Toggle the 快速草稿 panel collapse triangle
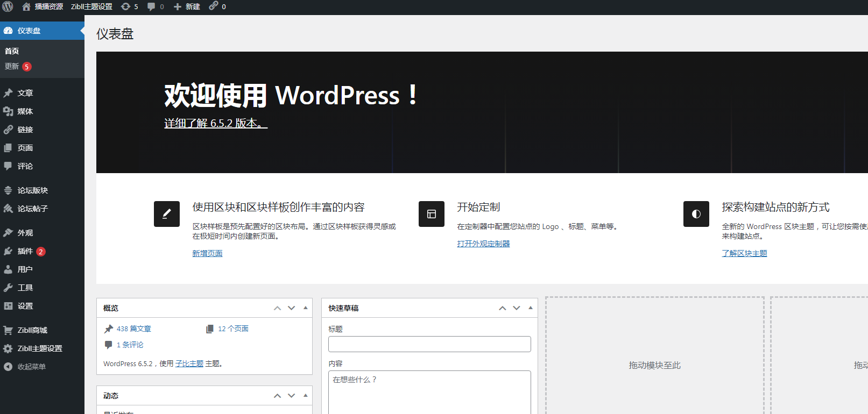Image resolution: width=868 pixels, height=414 pixels. coord(531,308)
